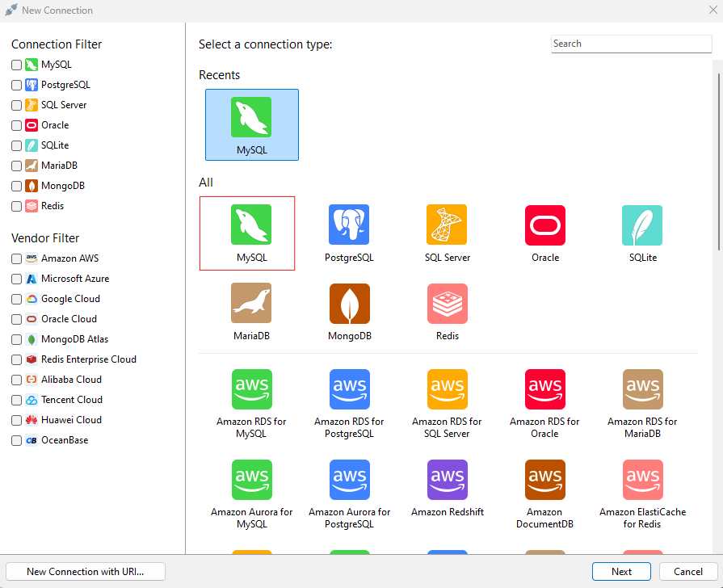The width and height of the screenshot is (723, 588).
Task: Tick the Redis Enterprise Cloud filter
Action: 17,359
